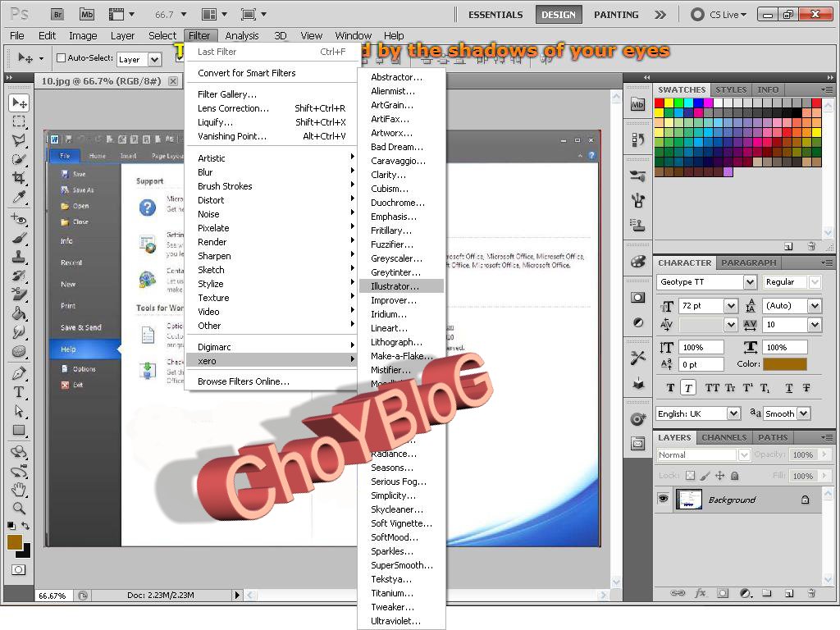Toggle Faux Bold text style

[670, 387]
